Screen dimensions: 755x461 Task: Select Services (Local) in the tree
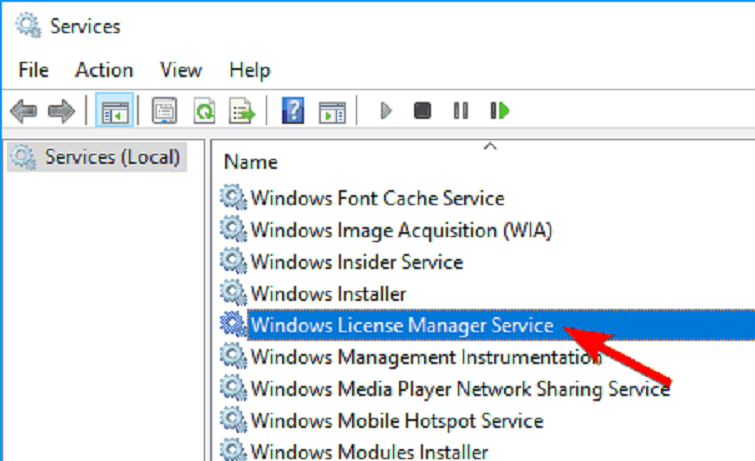coord(112,157)
